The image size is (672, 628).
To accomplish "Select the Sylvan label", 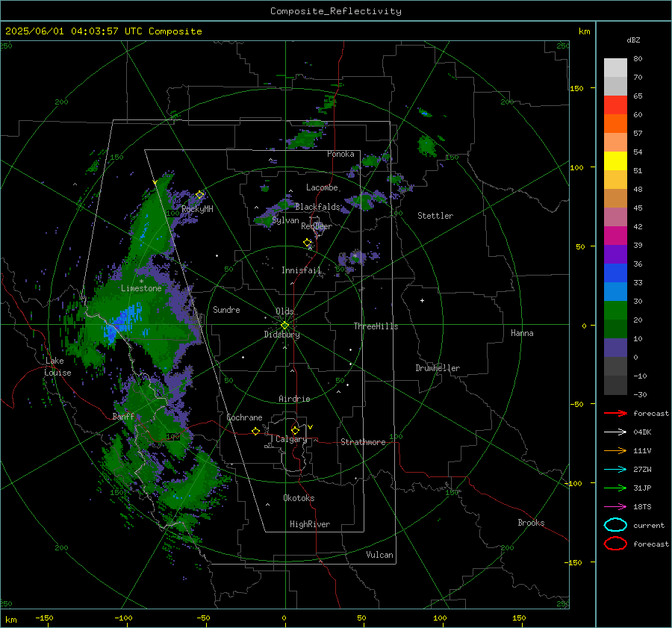I will point(285,220).
